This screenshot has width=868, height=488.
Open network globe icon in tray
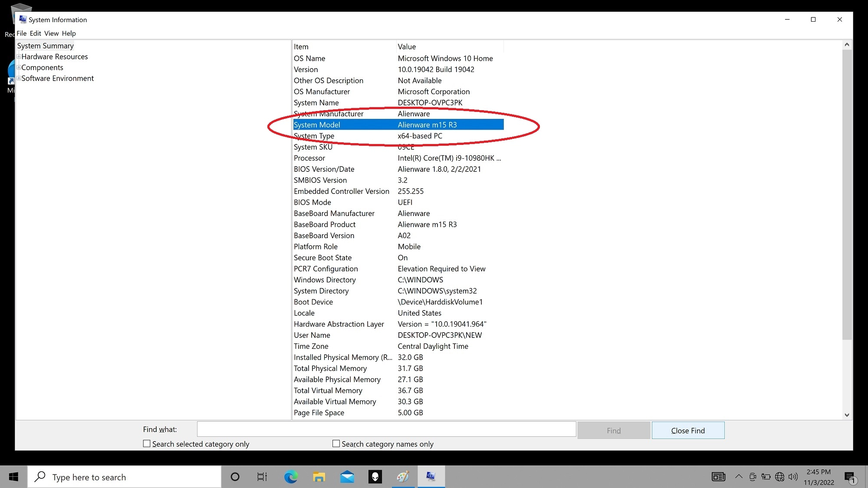point(780,477)
